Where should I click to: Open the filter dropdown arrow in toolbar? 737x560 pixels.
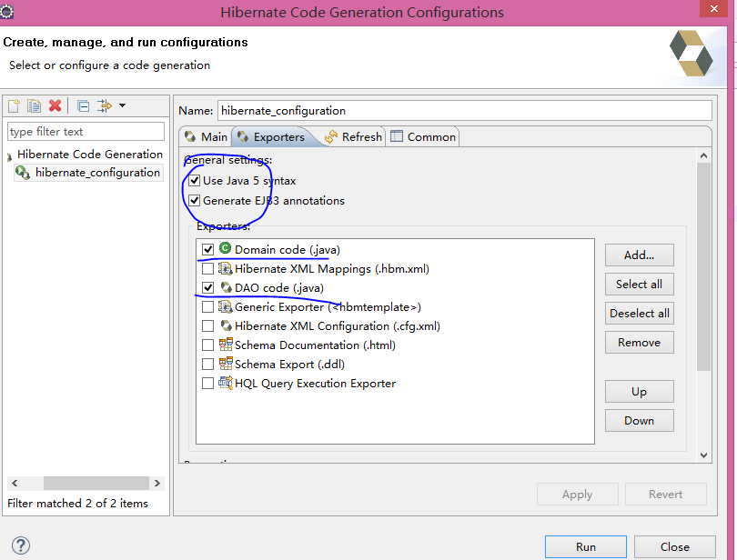point(122,105)
